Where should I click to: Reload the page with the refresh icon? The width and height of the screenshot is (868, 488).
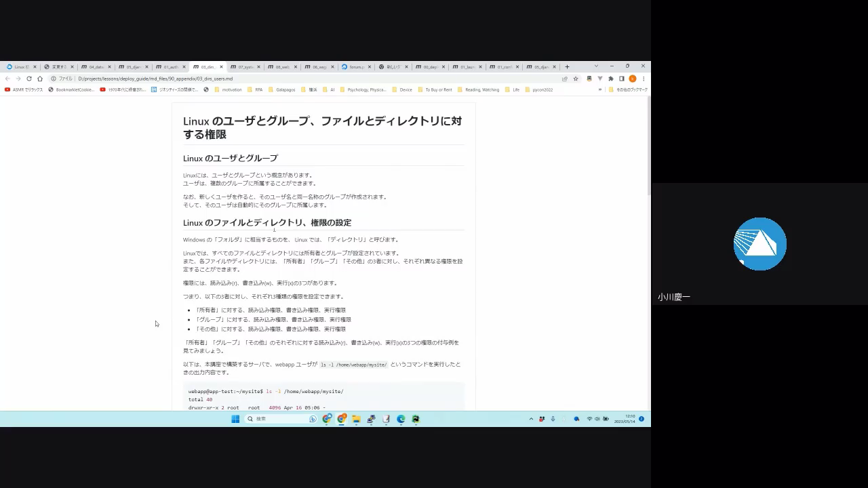point(28,79)
